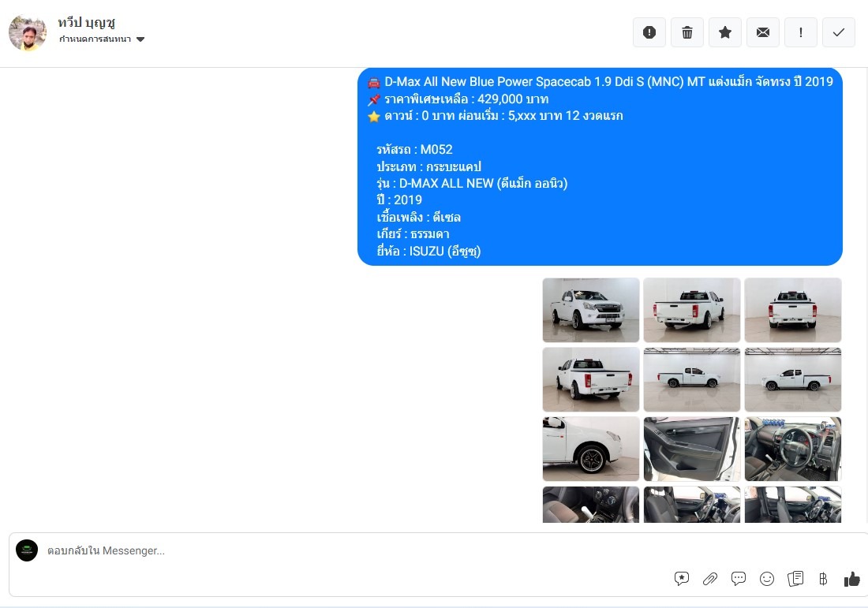Image resolution: width=868 pixels, height=608 pixels.
Task: Open saved replies star-bubble icon
Action: pyautogui.click(x=682, y=579)
